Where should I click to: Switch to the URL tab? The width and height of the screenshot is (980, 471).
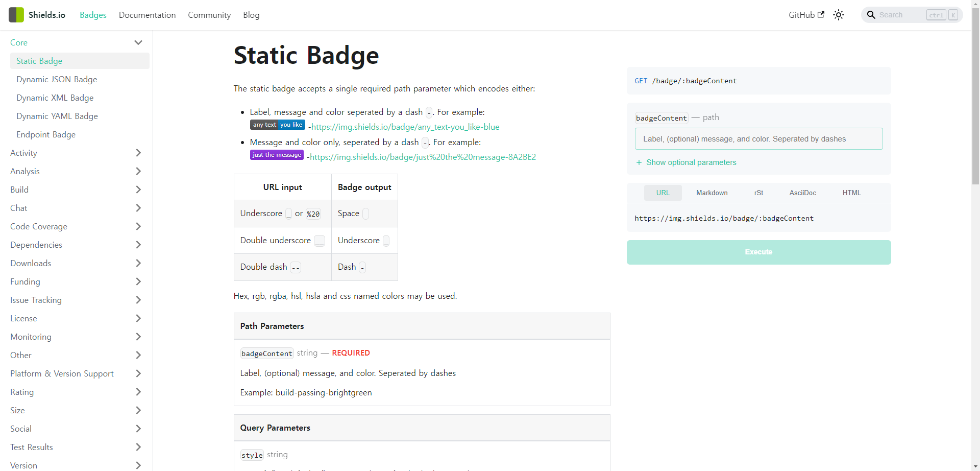[663, 193]
